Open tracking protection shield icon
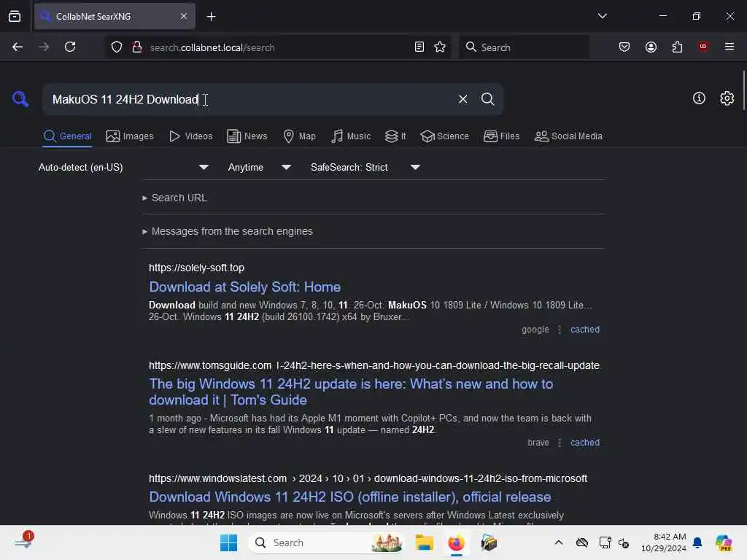Viewport: 747px width, 560px height. coord(117,47)
